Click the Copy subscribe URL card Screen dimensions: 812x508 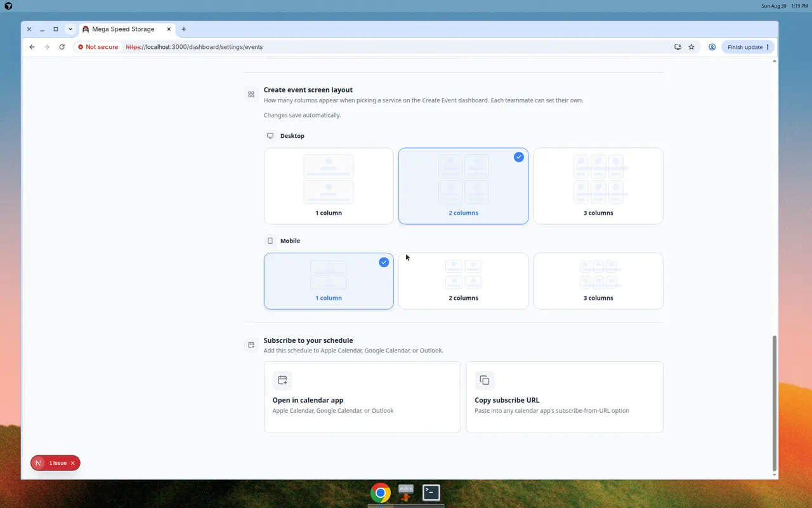(x=565, y=397)
